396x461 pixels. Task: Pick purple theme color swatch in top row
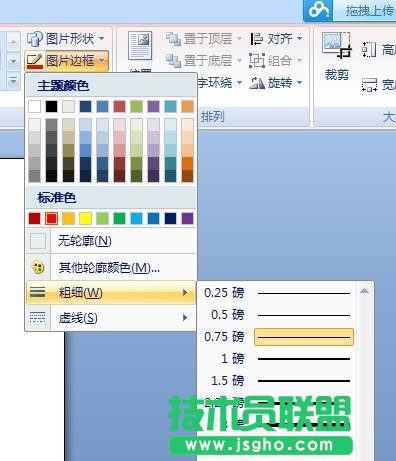tap(153, 106)
